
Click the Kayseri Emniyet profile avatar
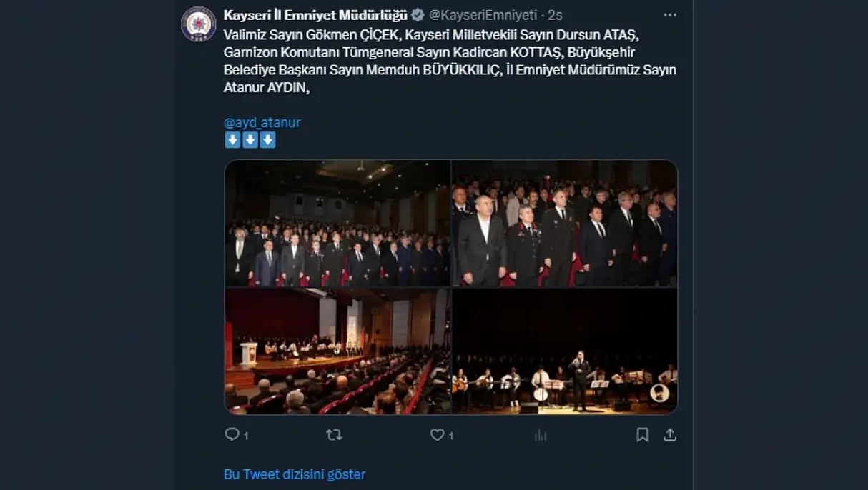pyautogui.click(x=199, y=24)
